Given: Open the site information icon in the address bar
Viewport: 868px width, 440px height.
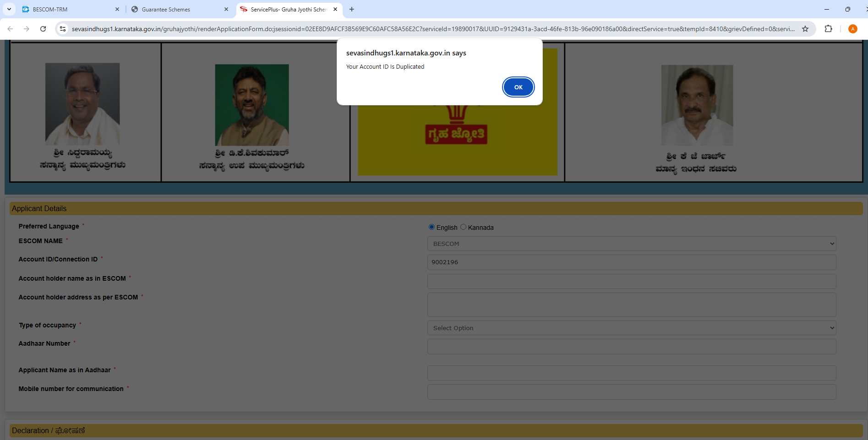Looking at the screenshot, I should [x=63, y=29].
